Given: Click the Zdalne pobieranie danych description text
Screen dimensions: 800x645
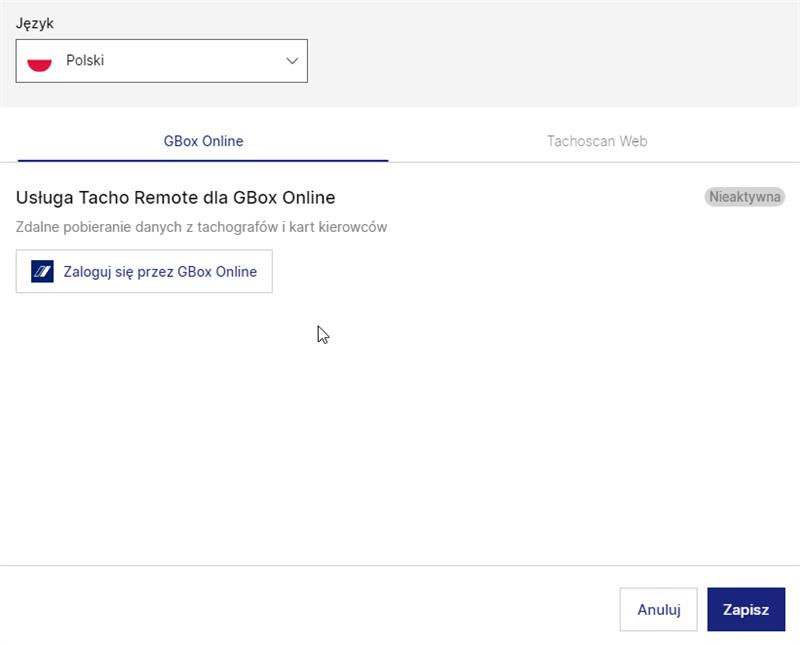Looking at the screenshot, I should [202, 227].
